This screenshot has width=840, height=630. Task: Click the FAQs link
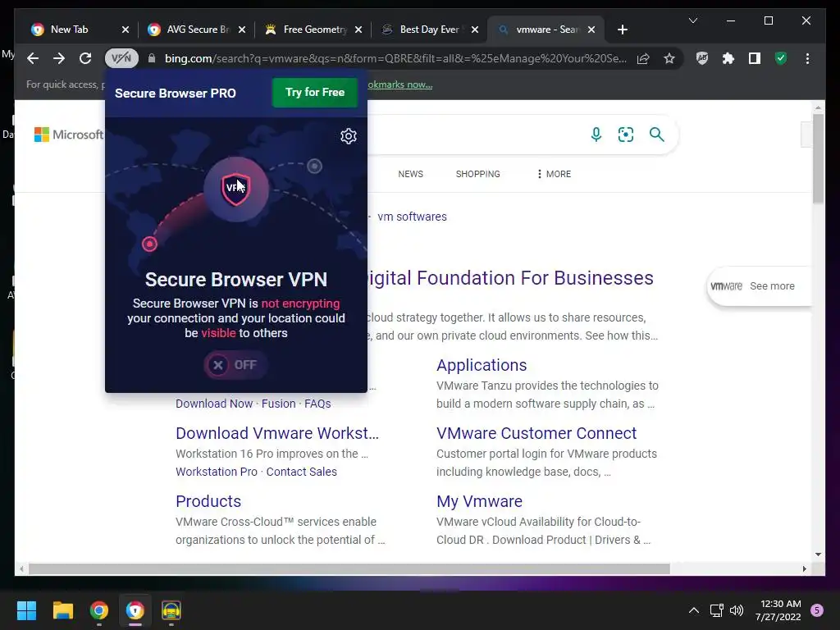click(x=317, y=404)
